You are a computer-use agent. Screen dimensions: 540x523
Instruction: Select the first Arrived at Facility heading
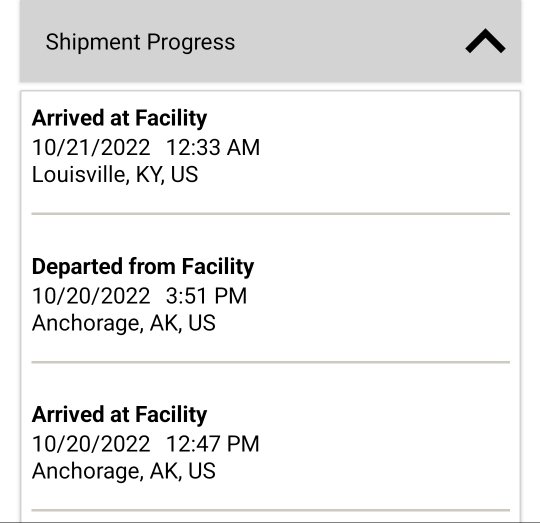coord(120,118)
